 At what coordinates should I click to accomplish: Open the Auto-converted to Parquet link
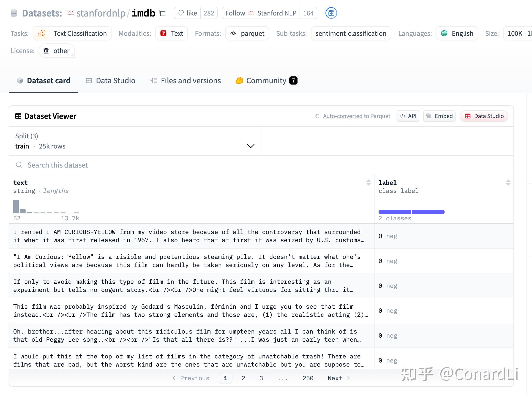point(342,116)
